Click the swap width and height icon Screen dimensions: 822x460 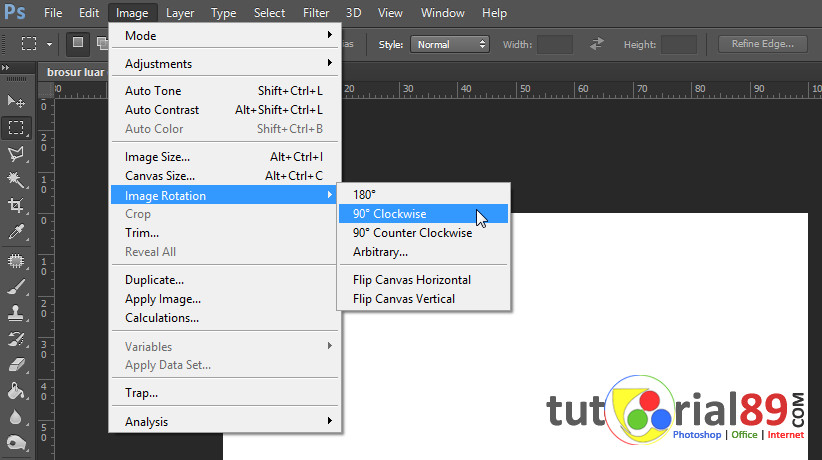tap(597, 44)
